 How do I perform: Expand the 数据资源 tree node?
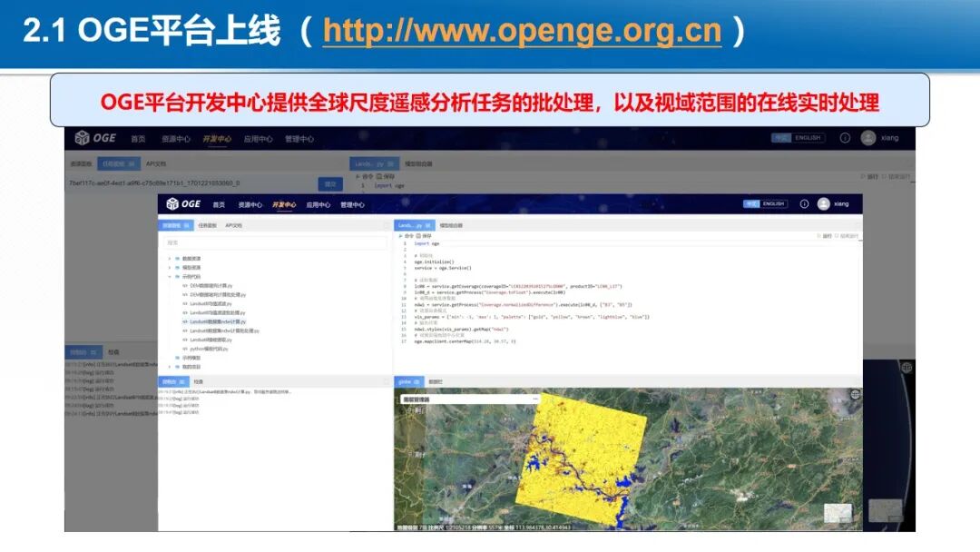tap(170, 258)
